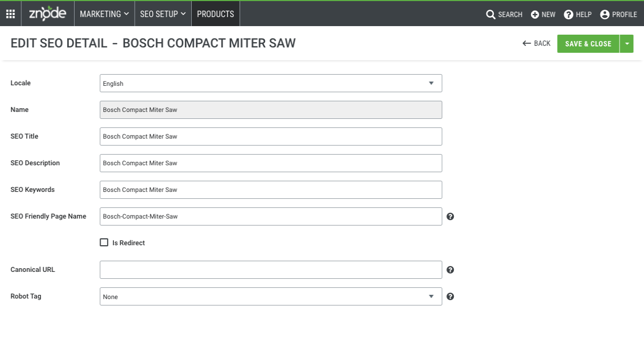This screenshot has width=644, height=338.
Task: Tick the Is Redirect checkbox
Action: (x=104, y=243)
